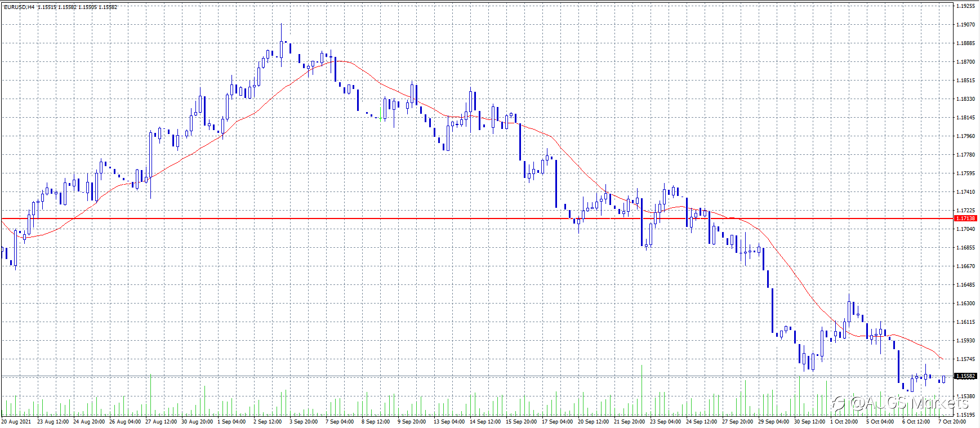Click the 30 Sep 12:00 time label

[x=810, y=422]
